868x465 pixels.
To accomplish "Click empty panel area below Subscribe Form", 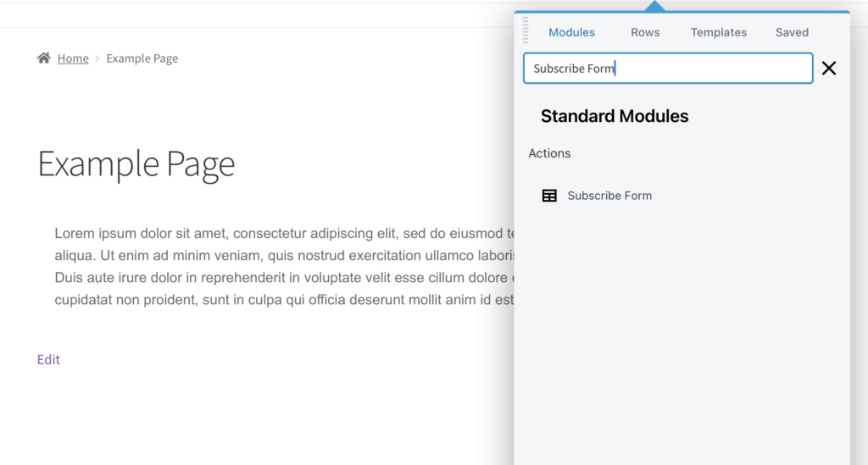I will pos(682,339).
